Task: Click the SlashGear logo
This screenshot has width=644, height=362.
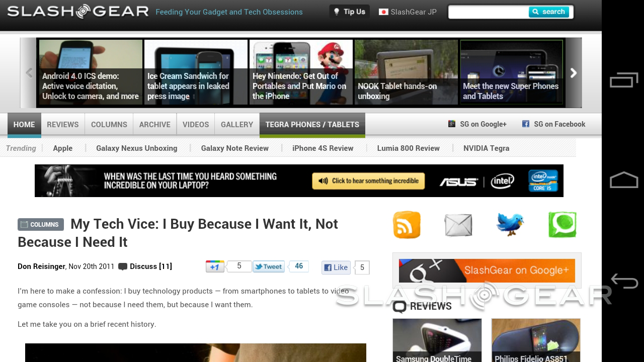Action: point(78,12)
